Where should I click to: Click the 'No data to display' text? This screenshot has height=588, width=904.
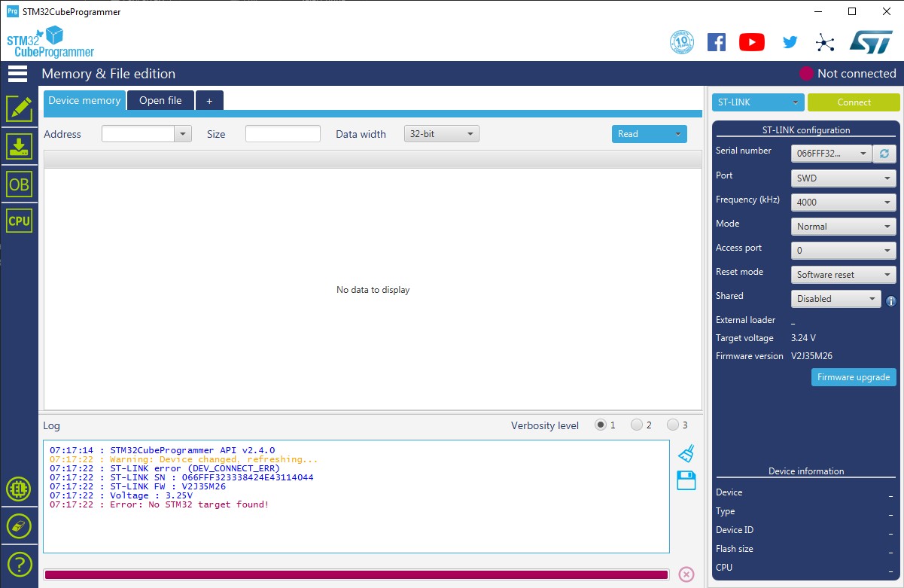[373, 290]
